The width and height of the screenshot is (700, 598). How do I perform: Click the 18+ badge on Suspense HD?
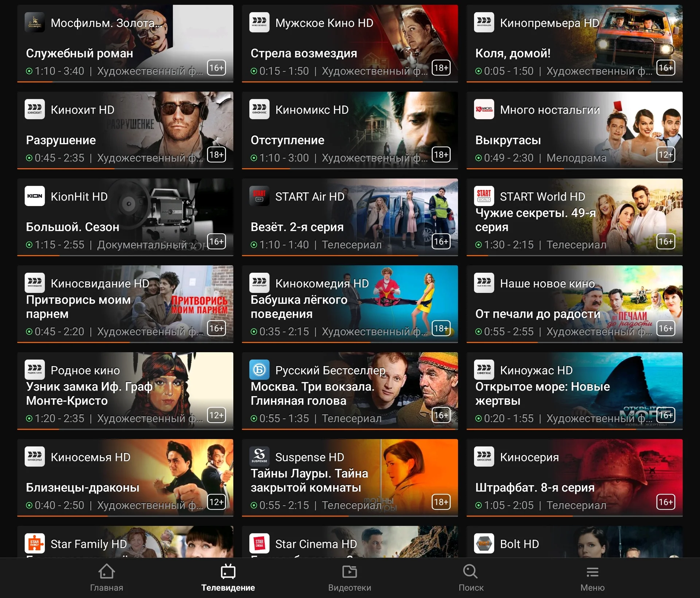coord(441,502)
